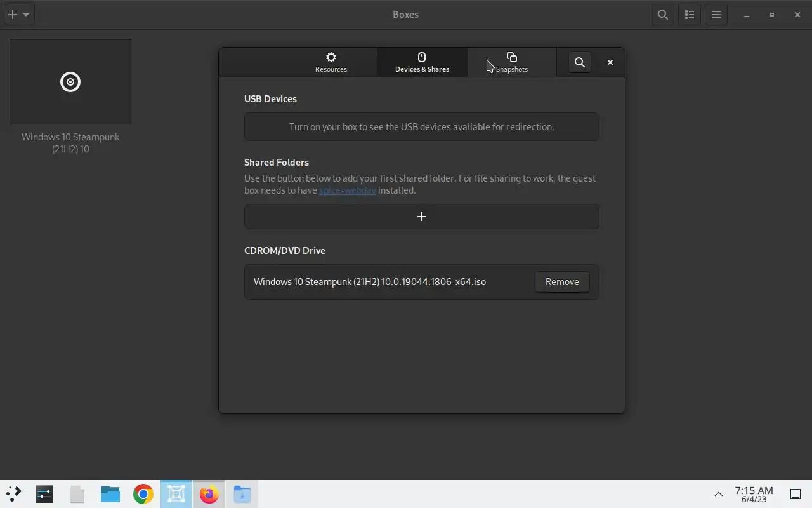The width and height of the screenshot is (812, 508).
Task: Launch the file manager from taskbar
Action: coord(110,493)
